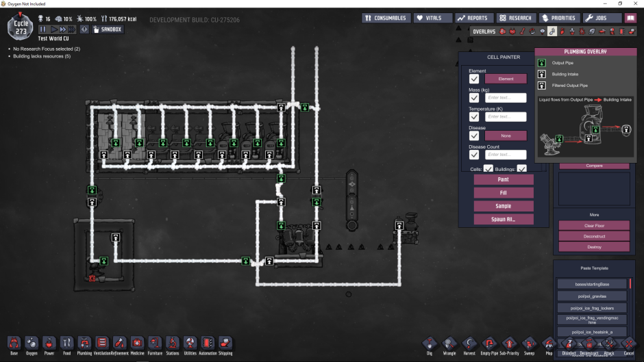Open the Utilities build category

click(x=190, y=346)
